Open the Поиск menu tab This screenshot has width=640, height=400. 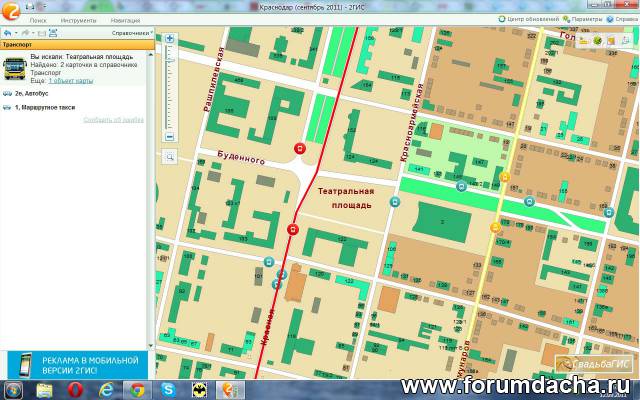point(38,19)
